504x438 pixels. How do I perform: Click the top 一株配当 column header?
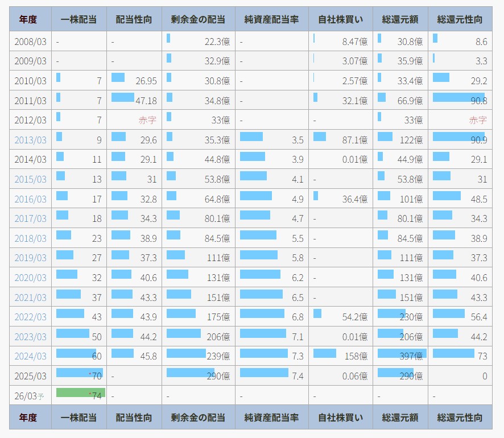[79, 19]
